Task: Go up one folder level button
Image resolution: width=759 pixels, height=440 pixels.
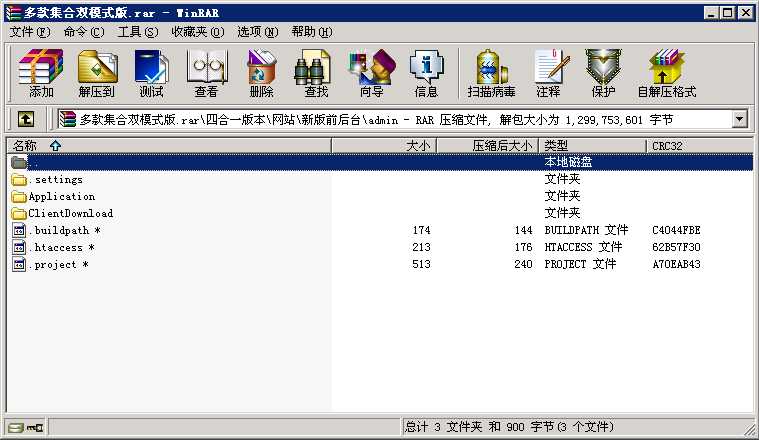Action: [26, 119]
